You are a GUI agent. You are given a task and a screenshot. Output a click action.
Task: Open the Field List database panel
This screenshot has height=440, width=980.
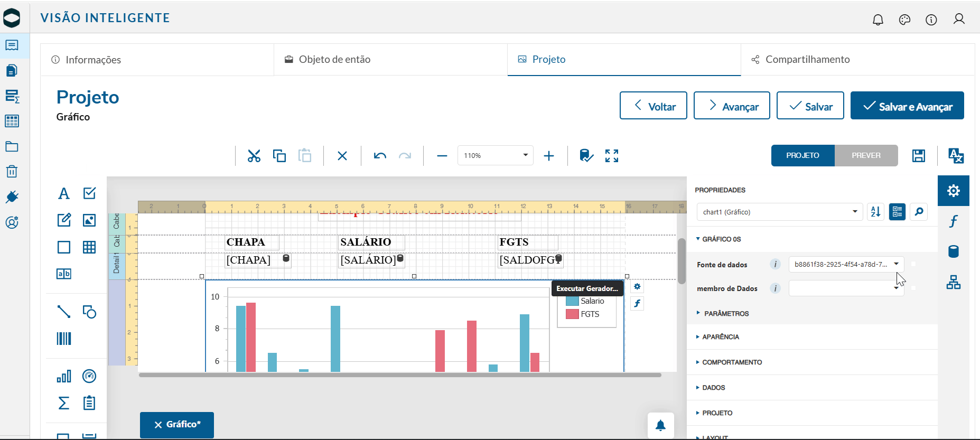pyautogui.click(x=954, y=251)
